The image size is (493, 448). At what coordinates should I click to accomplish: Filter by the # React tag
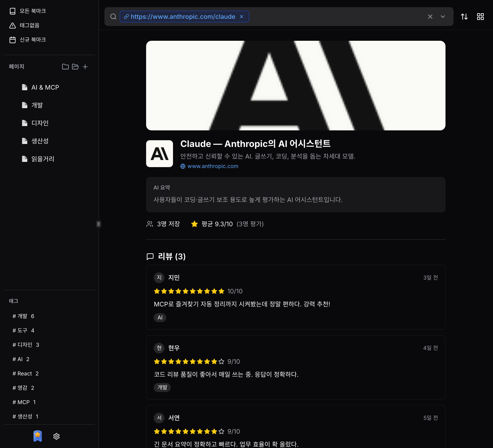click(26, 373)
